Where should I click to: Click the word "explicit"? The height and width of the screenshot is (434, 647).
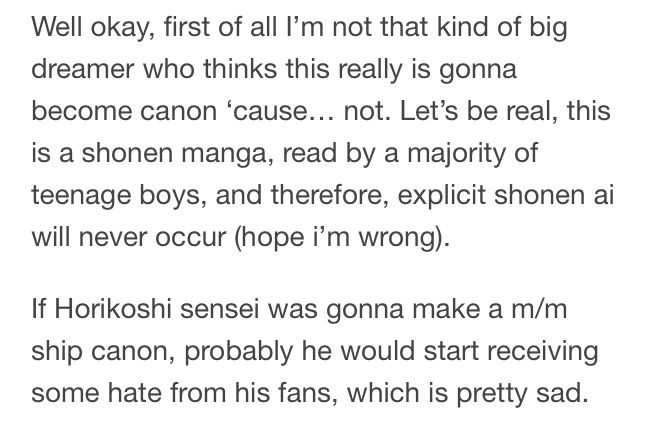click(x=442, y=198)
